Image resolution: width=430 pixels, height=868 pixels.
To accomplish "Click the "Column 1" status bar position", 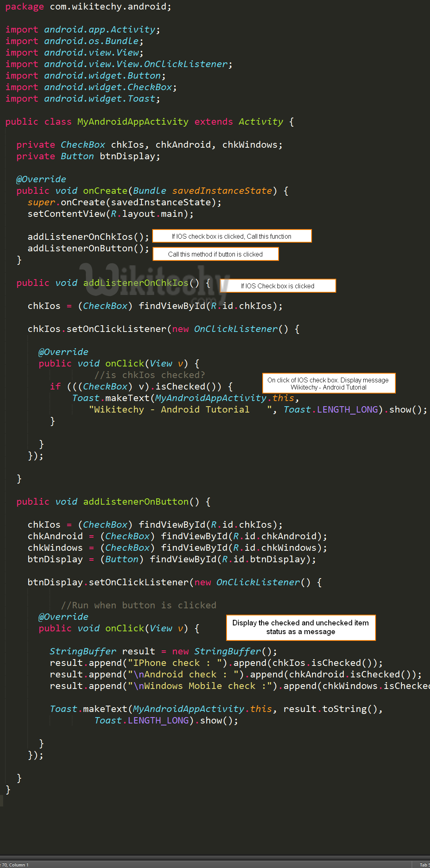I will [19, 865].
